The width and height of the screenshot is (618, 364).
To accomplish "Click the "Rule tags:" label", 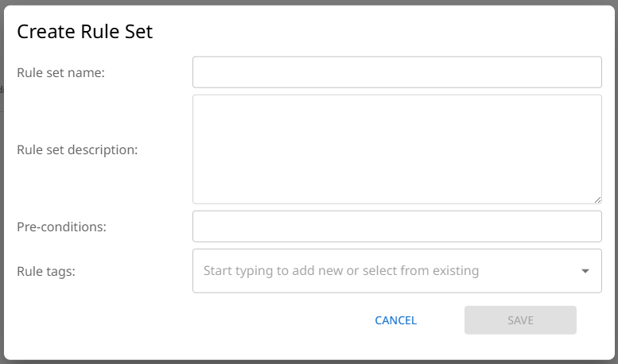I will click(46, 271).
